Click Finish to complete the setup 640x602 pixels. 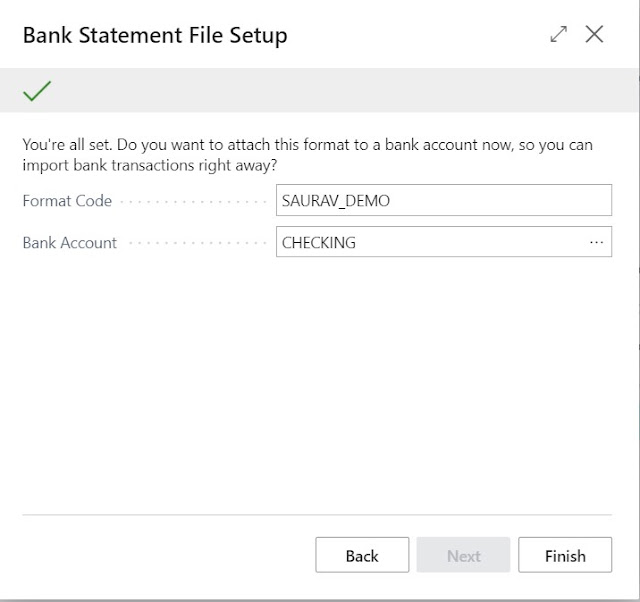[565, 555]
